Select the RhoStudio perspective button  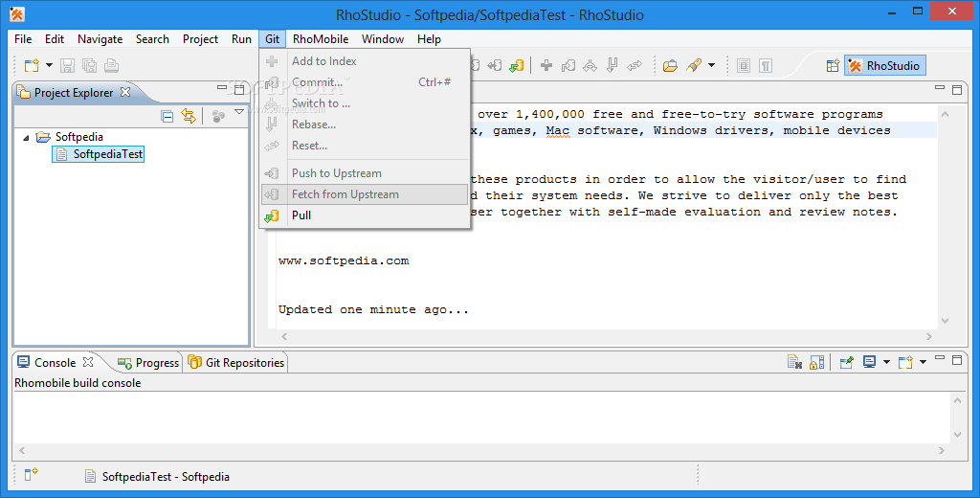click(x=884, y=65)
